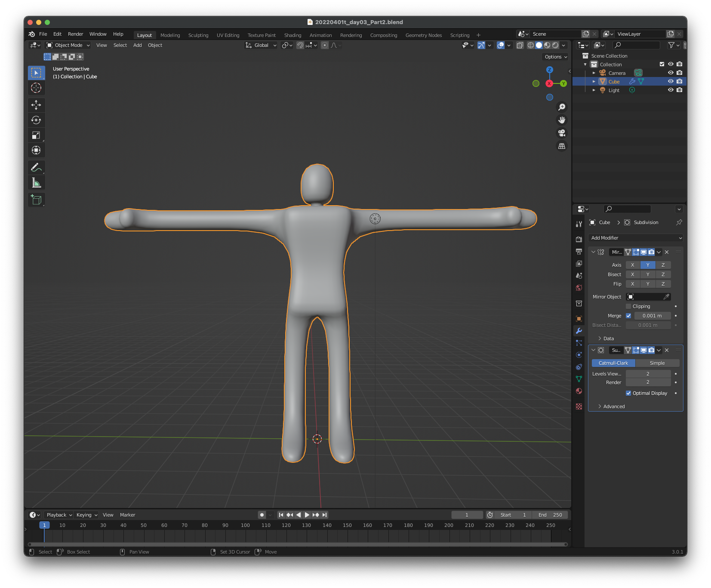Viewport: 711px width, 588px height.
Task: Jump to end frame in timeline
Action: tap(325, 515)
